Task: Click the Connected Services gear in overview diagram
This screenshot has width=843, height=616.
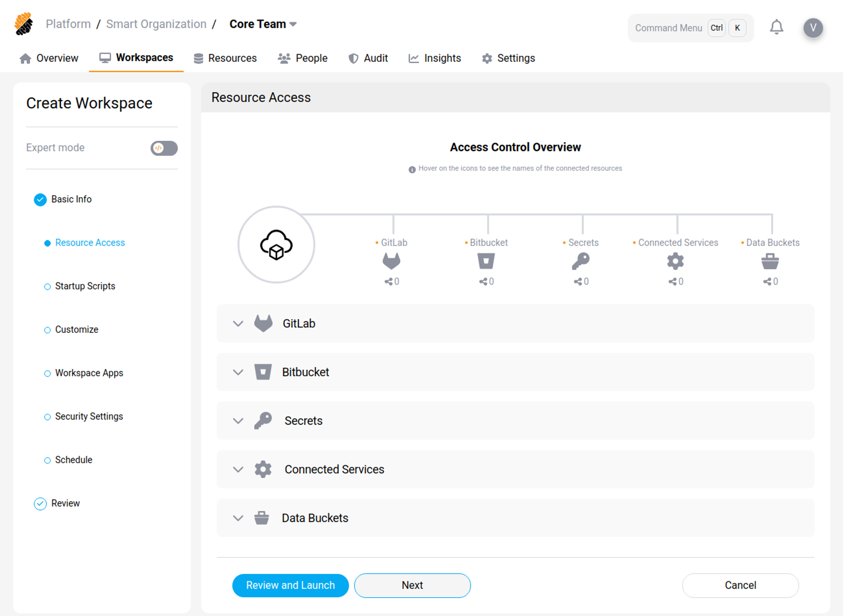Action: tap(675, 261)
